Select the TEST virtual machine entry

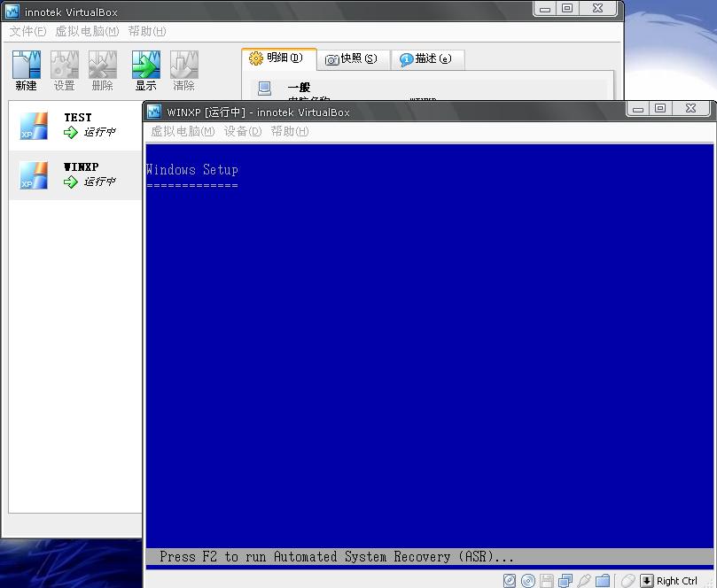pyautogui.click(x=75, y=126)
